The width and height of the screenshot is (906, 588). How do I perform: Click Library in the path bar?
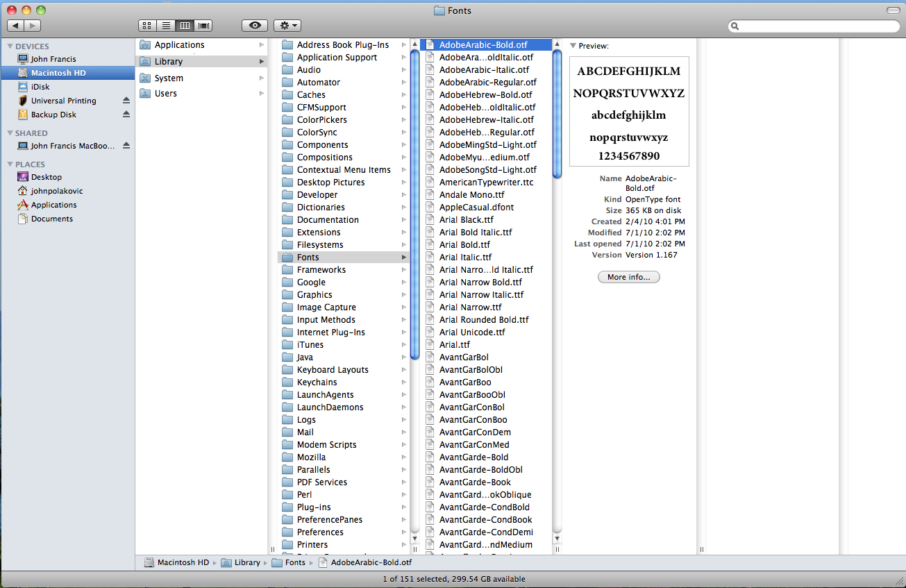click(x=246, y=562)
